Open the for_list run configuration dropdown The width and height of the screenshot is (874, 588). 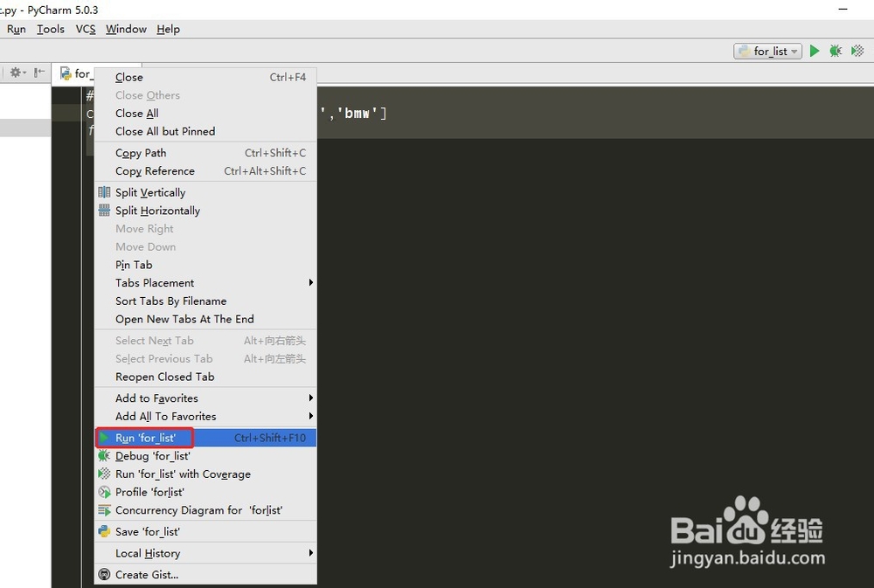tap(768, 52)
